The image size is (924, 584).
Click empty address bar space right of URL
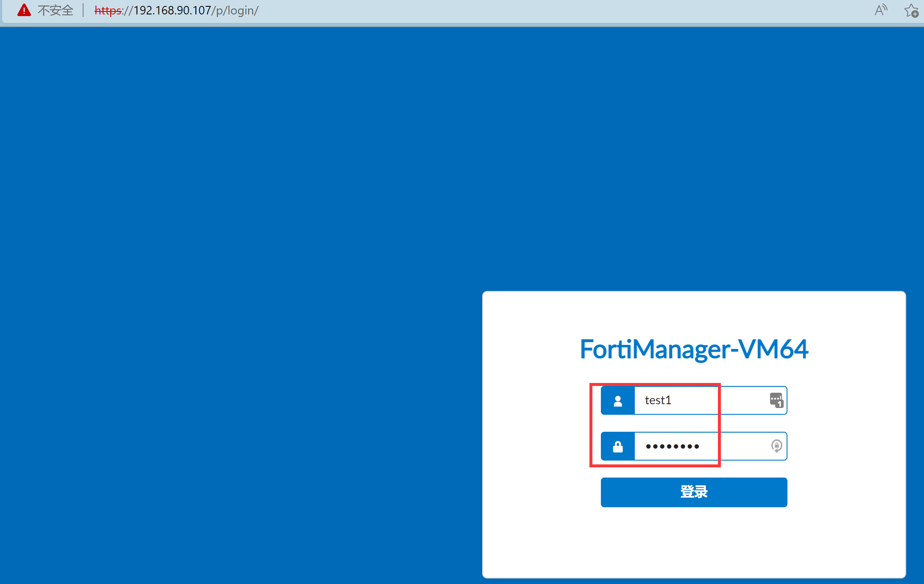click(x=551, y=10)
